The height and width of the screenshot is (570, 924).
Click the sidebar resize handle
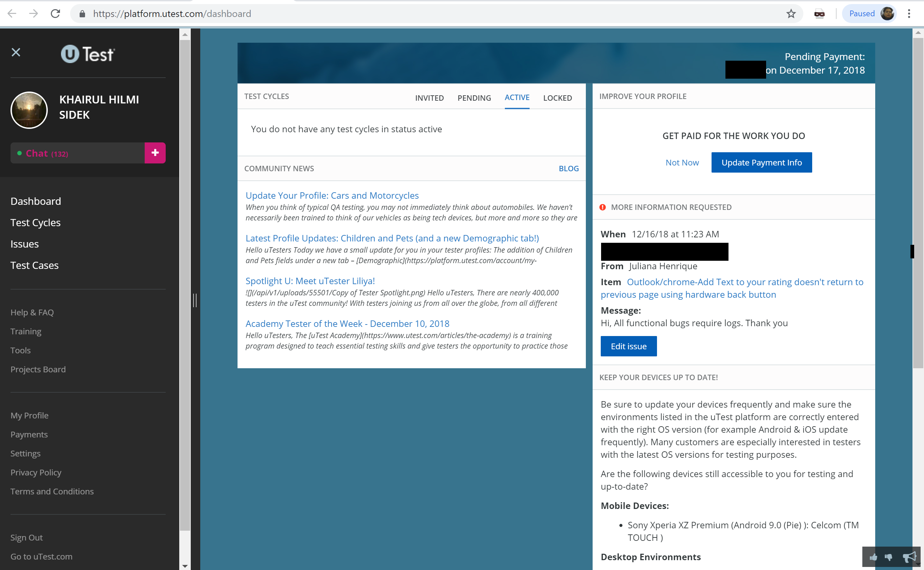(x=195, y=300)
